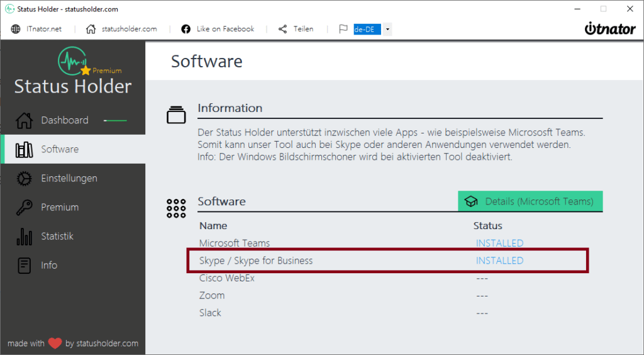Click the ITnator.net globe icon
The height and width of the screenshot is (355, 644).
(16, 29)
